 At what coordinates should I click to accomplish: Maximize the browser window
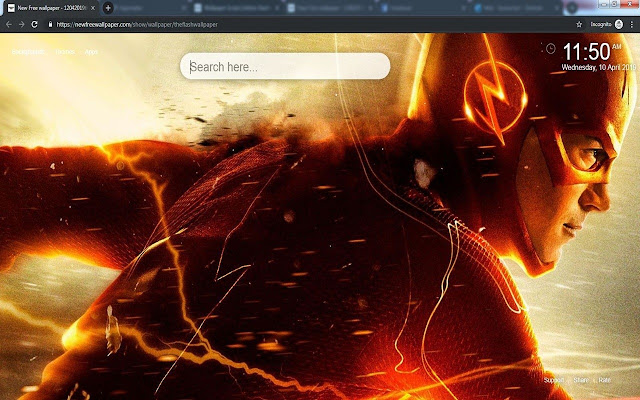click(614, 4)
